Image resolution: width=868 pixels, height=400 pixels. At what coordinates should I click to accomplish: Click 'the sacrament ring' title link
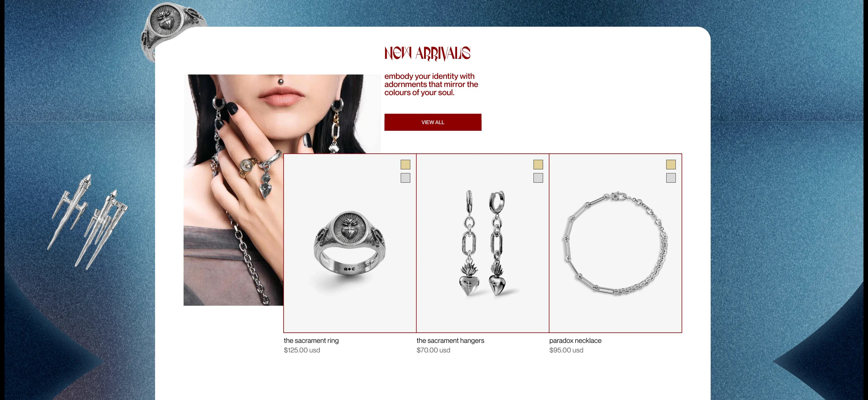[x=311, y=341]
